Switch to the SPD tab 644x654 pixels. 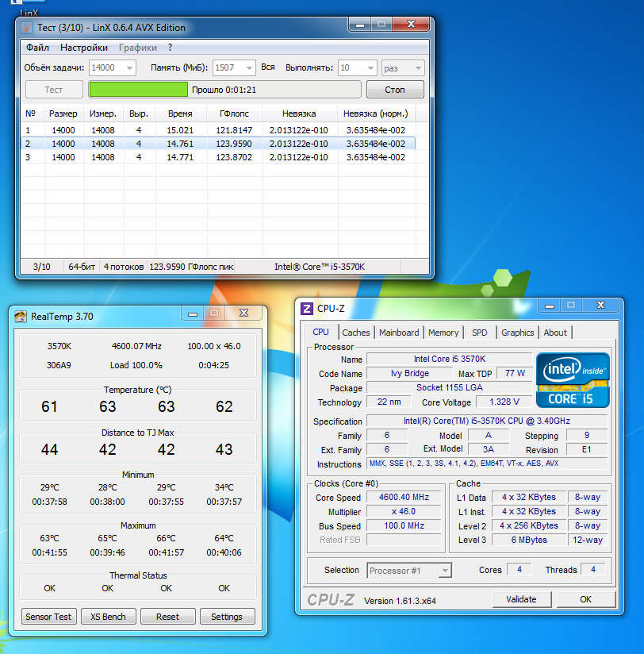[x=479, y=333]
